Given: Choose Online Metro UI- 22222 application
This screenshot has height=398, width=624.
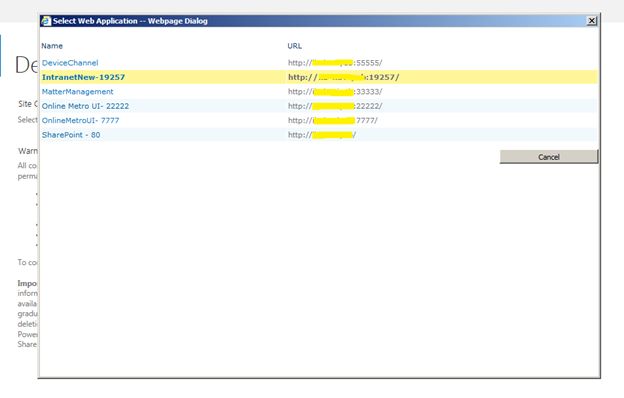Looking at the screenshot, I should (x=86, y=106).
